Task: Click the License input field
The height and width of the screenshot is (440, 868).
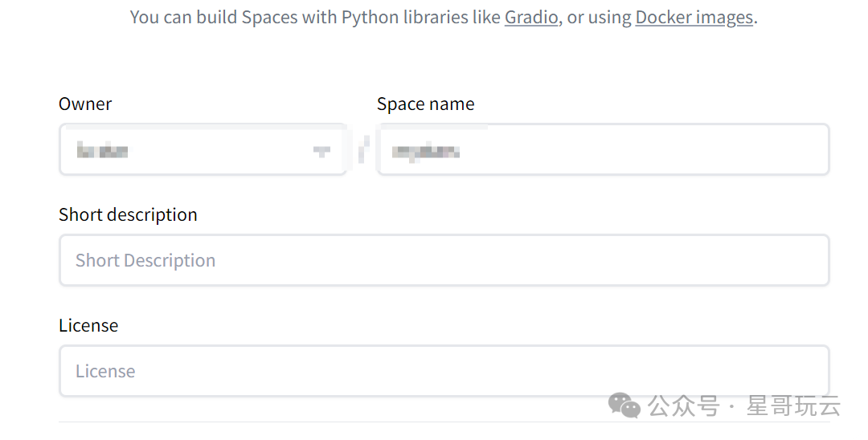Action: [444, 371]
